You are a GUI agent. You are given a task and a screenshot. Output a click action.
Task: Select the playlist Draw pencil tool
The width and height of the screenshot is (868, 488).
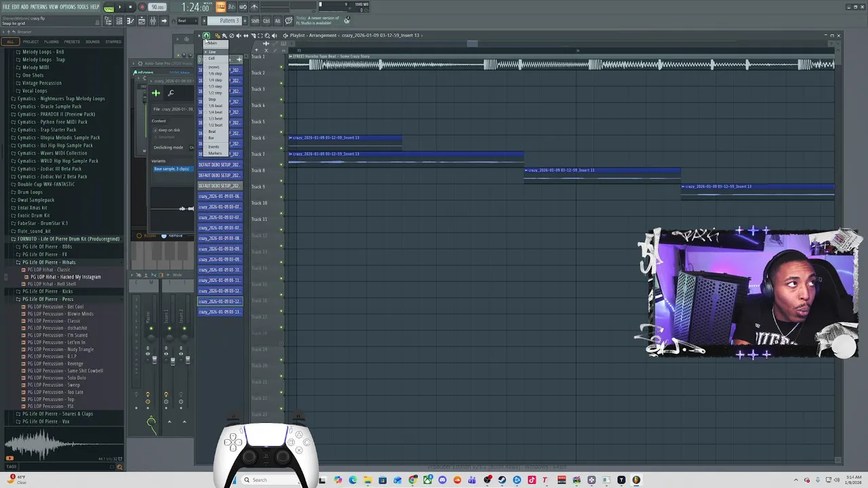217,35
